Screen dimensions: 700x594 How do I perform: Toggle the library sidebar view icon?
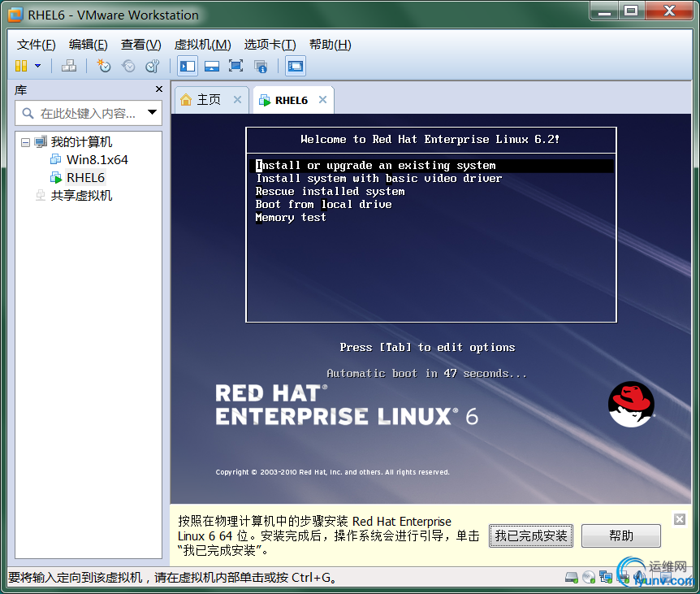tap(188, 67)
